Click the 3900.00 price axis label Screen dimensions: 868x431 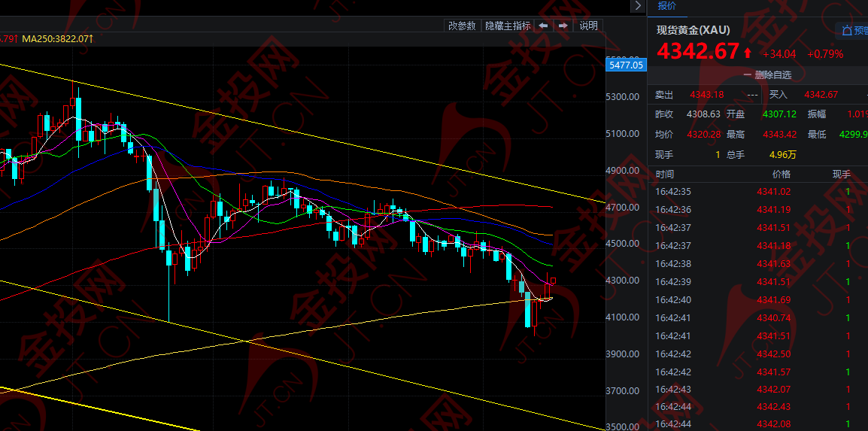coord(624,354)
